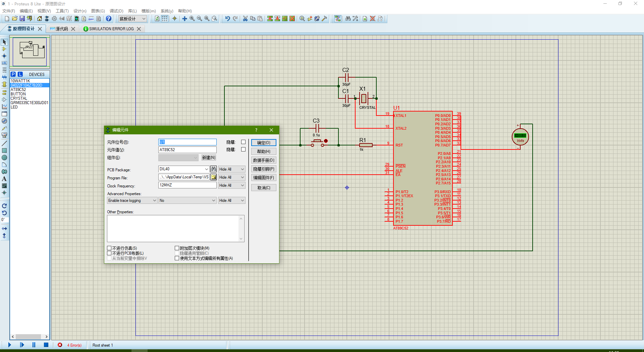The width and height of the screenshot is (644, 352).
Task: Enable 'Exclude from Simulation' 不进行仿真 checkbox
Action: pos(109,248)
